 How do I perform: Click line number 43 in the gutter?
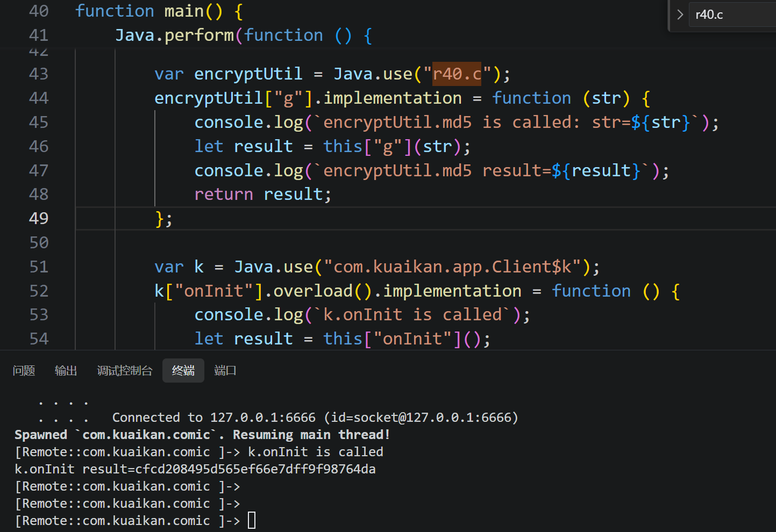(x=39, y=74)
